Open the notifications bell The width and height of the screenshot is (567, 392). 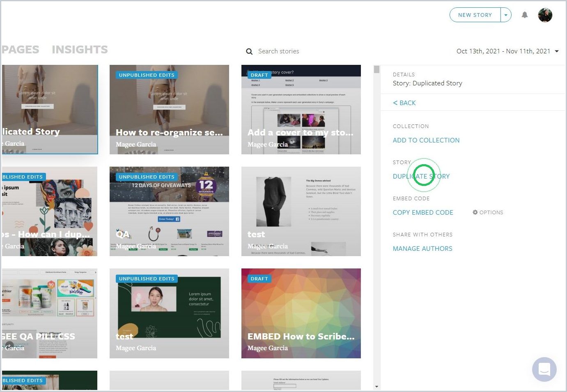coord(524,15)
